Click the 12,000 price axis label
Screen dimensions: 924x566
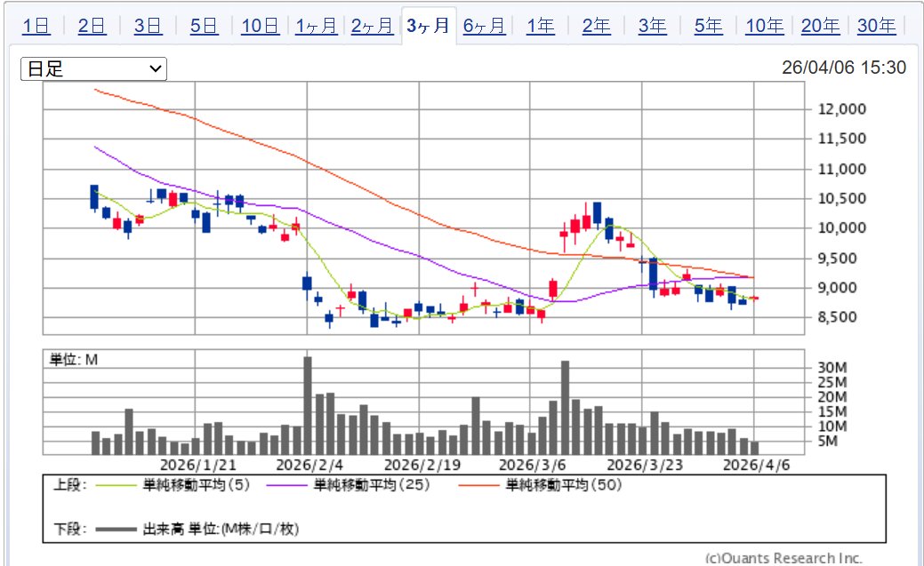point(842,109)
